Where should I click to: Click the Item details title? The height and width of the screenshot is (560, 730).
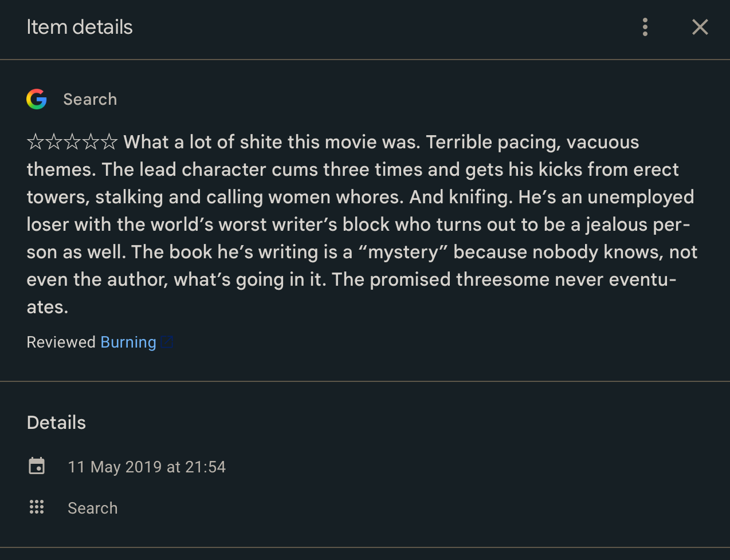[80, 27]
